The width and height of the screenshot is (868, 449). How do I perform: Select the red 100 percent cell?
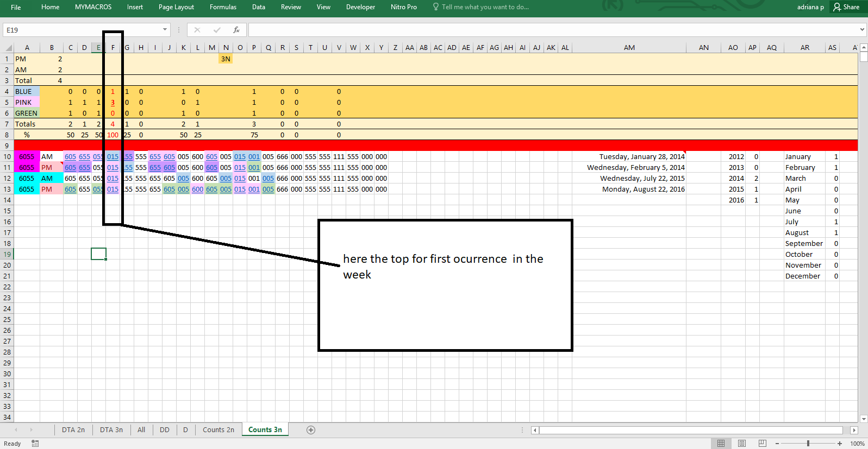pos(113,135)
